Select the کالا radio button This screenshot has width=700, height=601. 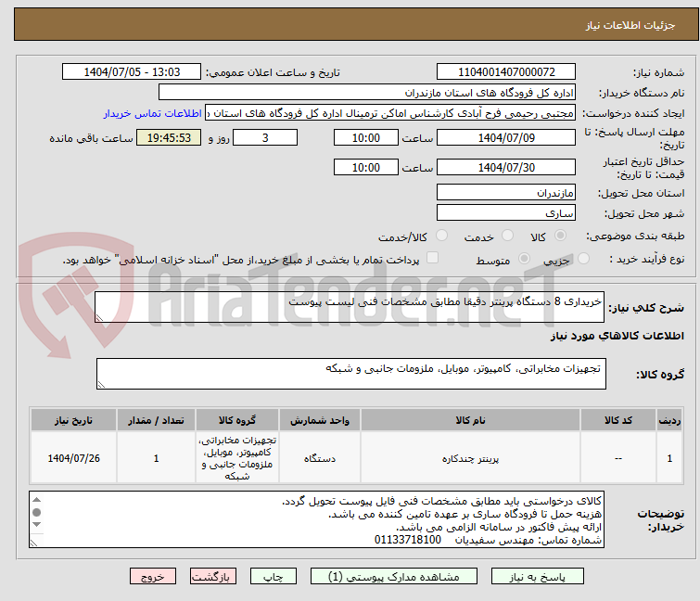560,236
